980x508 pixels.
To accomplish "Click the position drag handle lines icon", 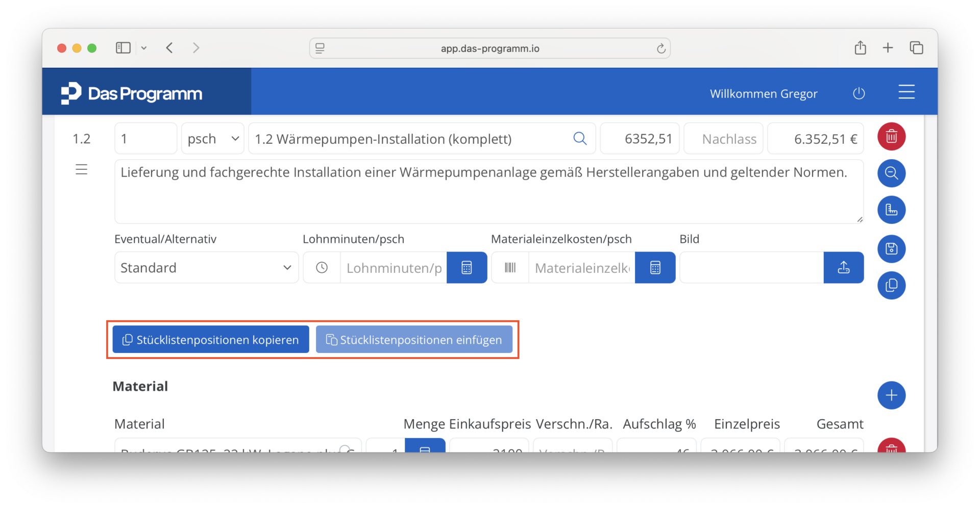I will click(x=82, y=170).
